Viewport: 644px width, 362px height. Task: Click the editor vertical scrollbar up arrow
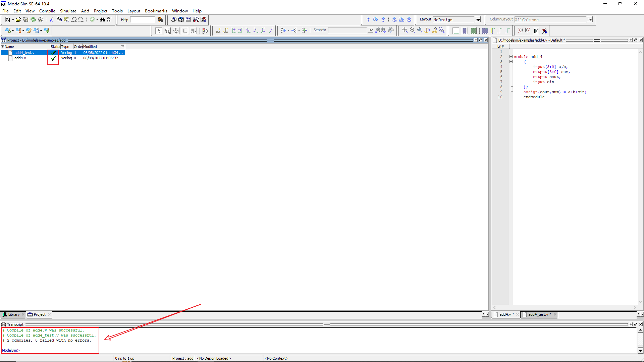tap(640, 52)
